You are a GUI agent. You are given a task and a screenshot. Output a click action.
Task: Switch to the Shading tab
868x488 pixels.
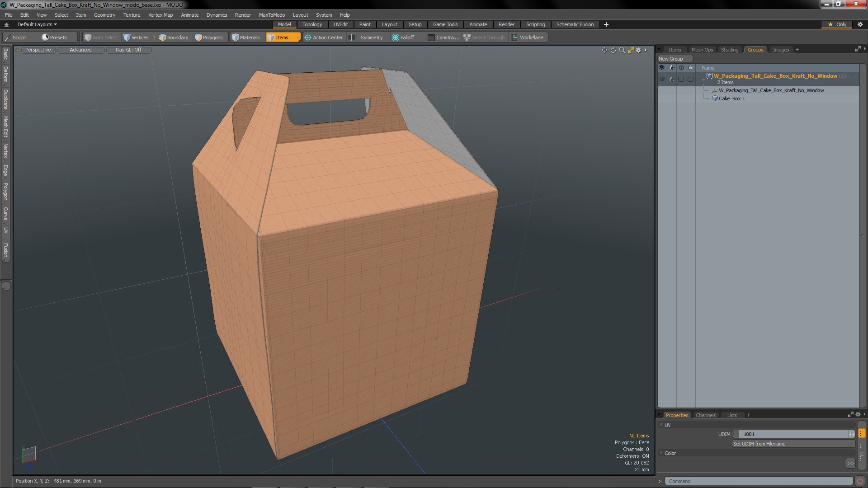tap(729, 50)
